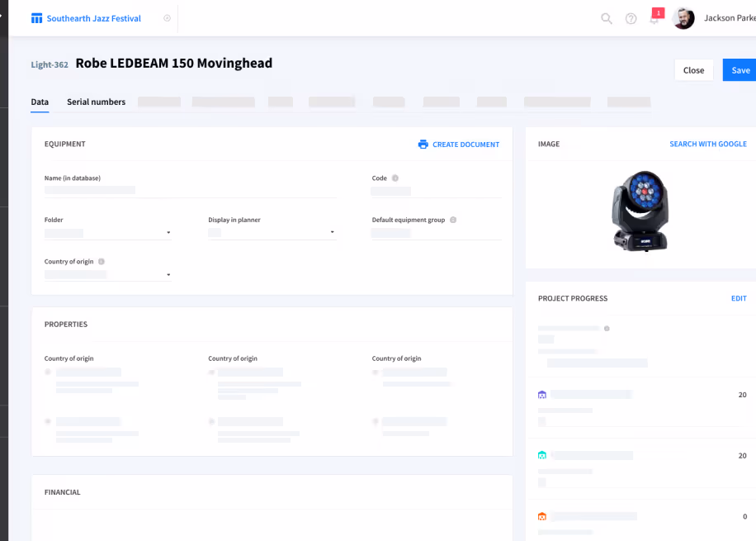756x541 pixels.
Task: Click the quantity 0 beside orange warehouse
Action: coord(744,516)
